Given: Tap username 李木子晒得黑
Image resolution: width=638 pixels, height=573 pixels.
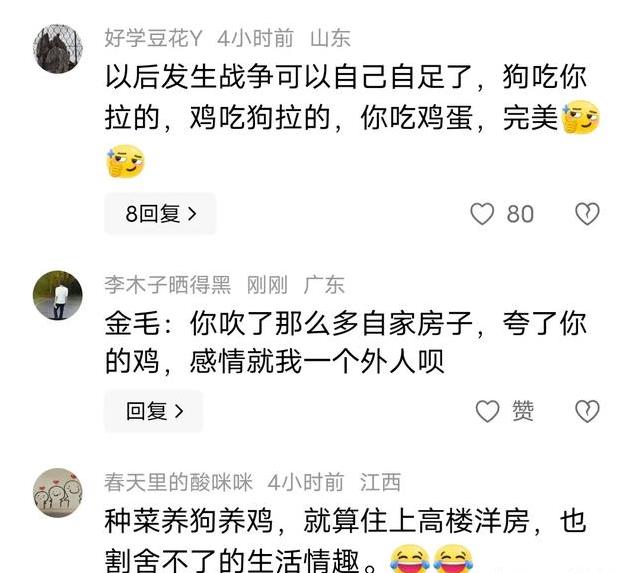Looking at the screenshot, I should point(168,285).
